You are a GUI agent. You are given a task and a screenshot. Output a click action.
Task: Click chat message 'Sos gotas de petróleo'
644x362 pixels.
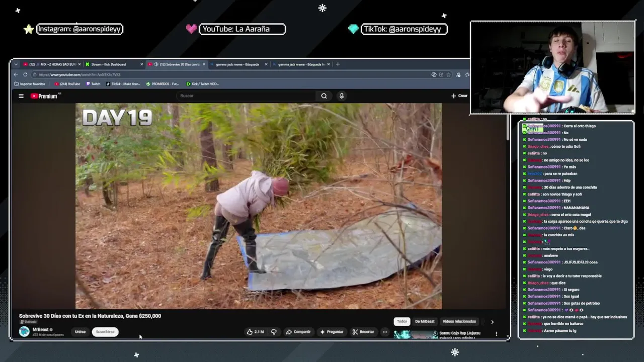pyautogui.click(x=582, y=303)
